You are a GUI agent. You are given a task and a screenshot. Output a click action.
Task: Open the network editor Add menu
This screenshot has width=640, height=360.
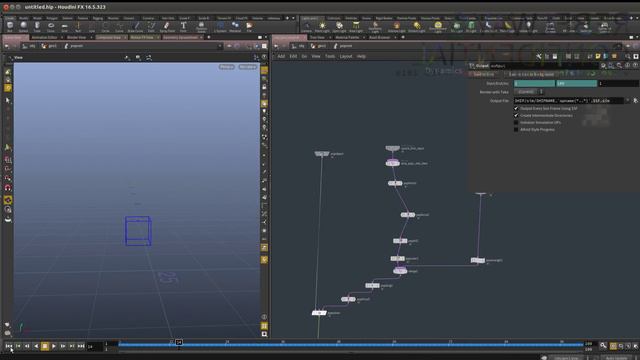[x=281, y=56]
